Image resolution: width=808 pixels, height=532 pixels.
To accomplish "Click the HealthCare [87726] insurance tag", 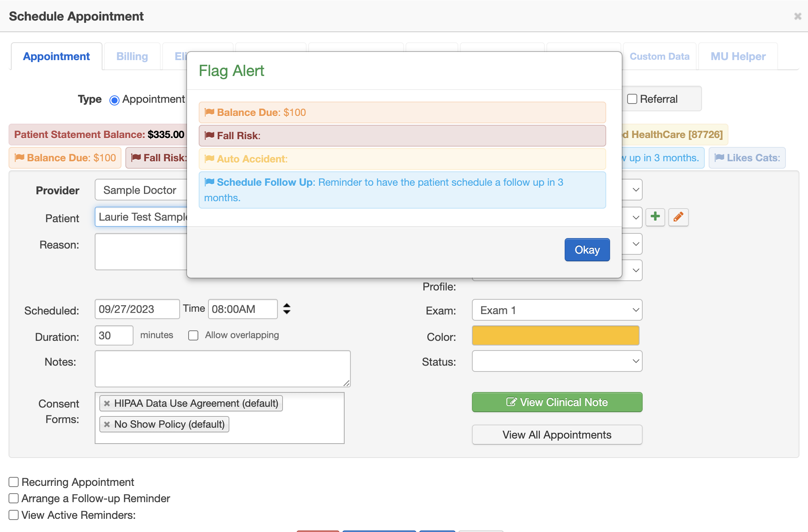I will tap(674, 135).
